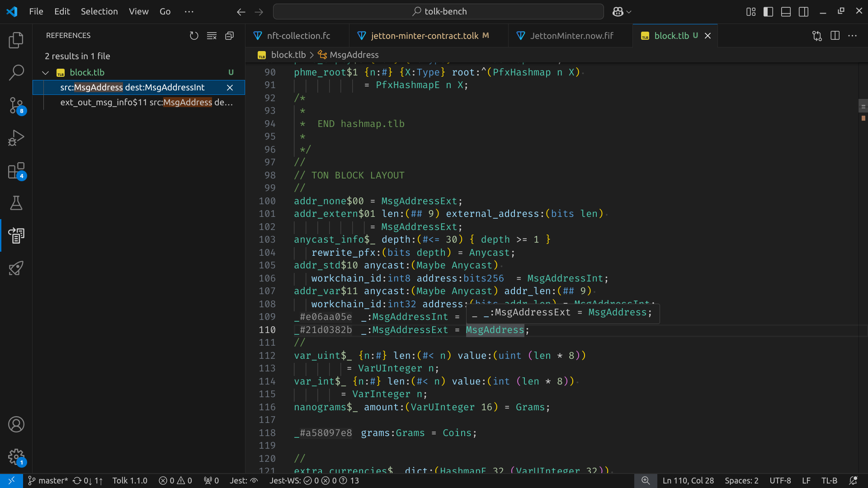Select the ext_out_msg_info$11 reference result
This screenshot has height=488, width=868.
click(x=139, y=103)
